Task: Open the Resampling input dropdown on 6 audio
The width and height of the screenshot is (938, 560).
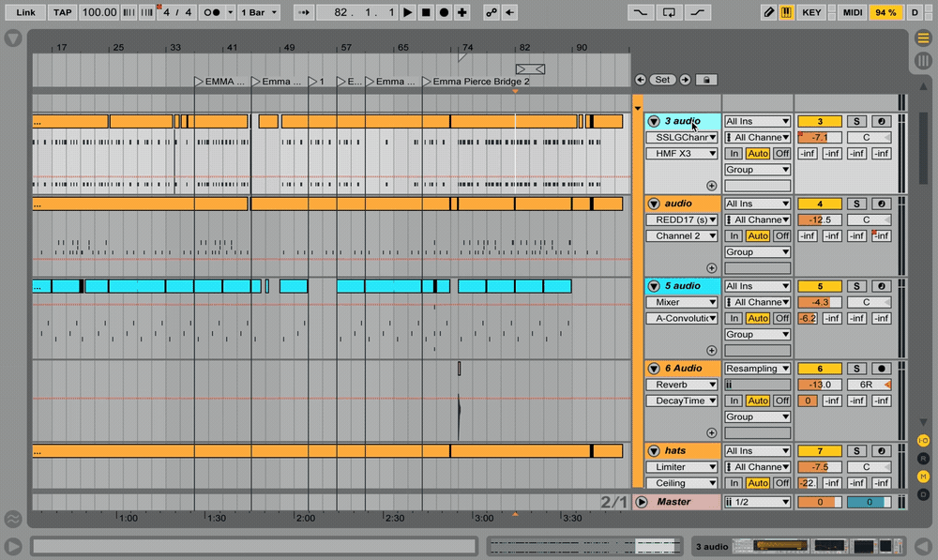Action: pos(757,368)
